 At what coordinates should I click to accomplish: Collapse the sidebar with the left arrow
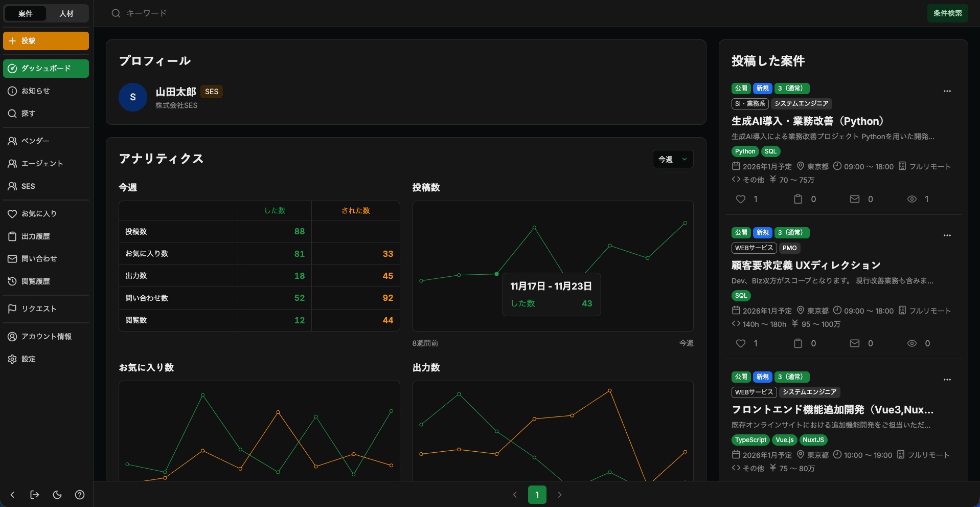click(x=12, y=495)
